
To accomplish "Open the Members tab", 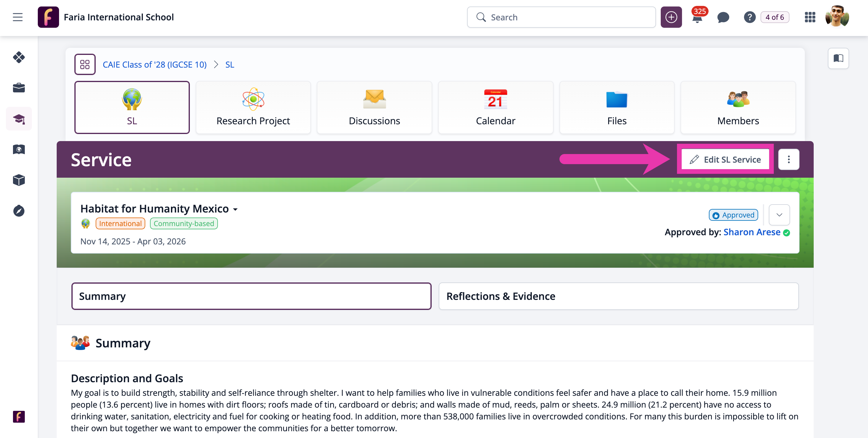I will click(738, 107).
